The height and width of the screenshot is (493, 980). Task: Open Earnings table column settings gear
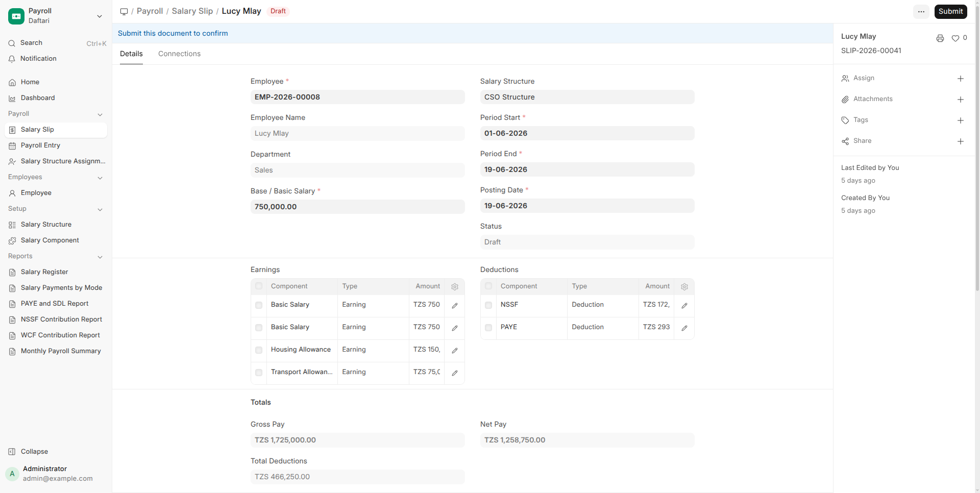pos(455,287)
